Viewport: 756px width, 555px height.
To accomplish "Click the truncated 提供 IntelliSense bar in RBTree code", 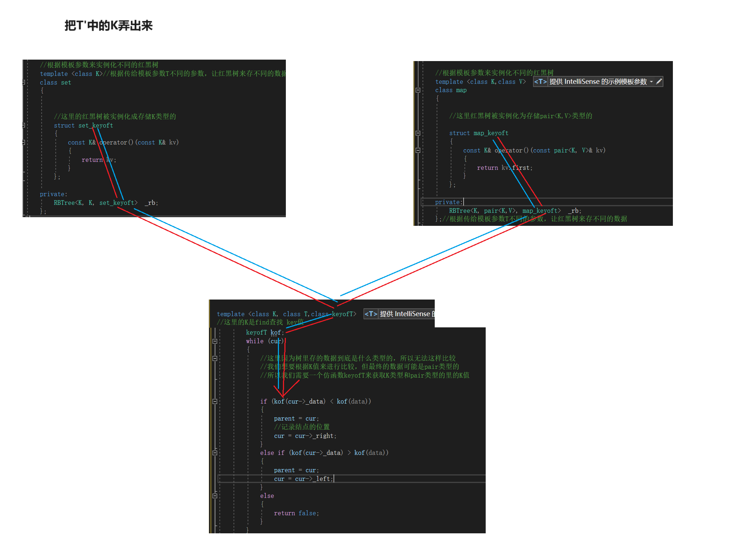I will tap(407, 314).
